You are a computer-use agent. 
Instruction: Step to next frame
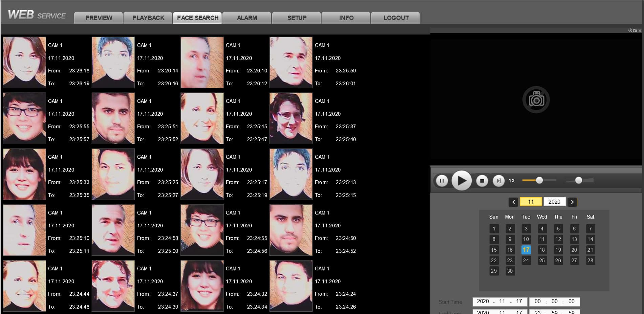[498, 181]
